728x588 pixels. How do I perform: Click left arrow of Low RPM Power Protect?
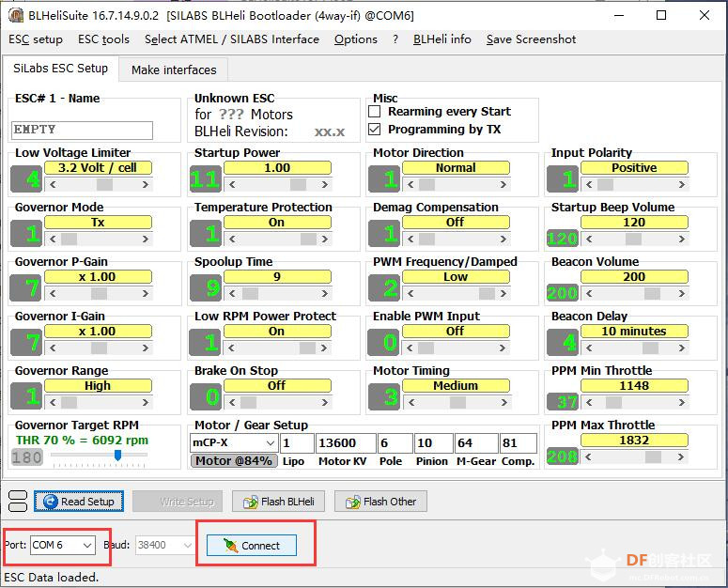(231, 348)
